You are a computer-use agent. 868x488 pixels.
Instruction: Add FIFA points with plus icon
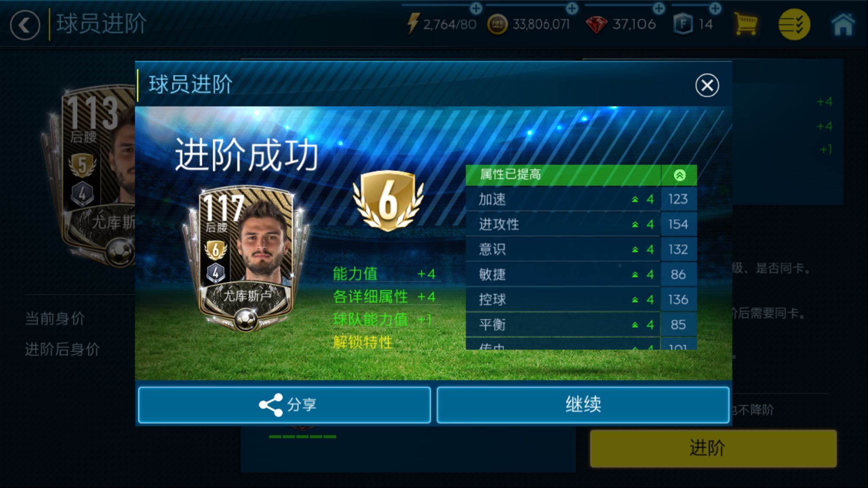(x=715, y=8)
